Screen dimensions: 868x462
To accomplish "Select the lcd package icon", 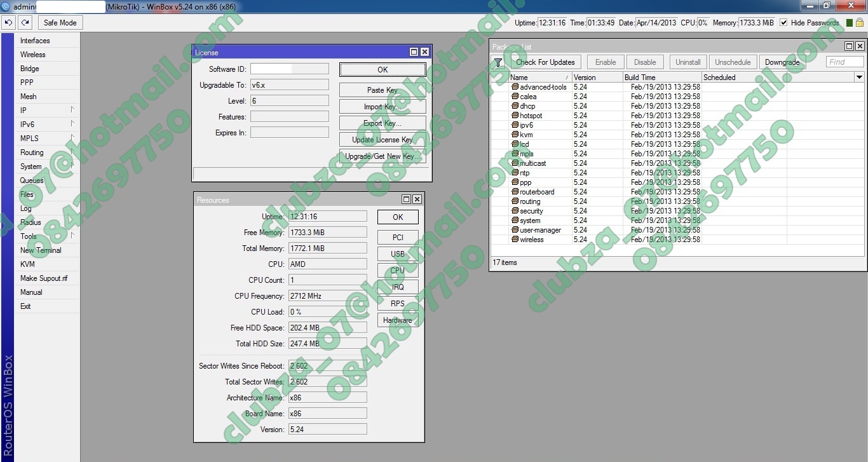I will (515, 144).
